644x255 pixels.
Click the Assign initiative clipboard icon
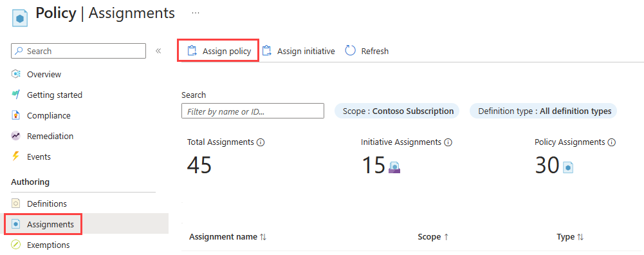point(267,51)
